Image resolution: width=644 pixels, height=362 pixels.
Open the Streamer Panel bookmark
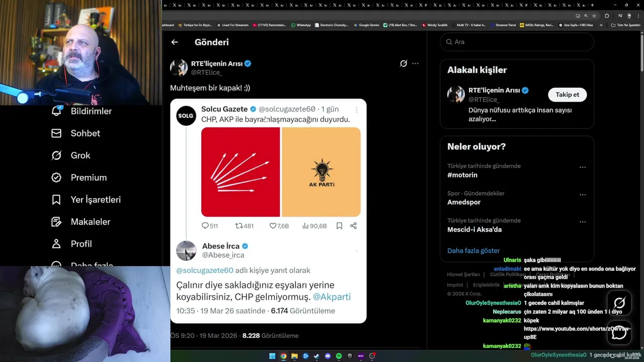click(503, 25)
